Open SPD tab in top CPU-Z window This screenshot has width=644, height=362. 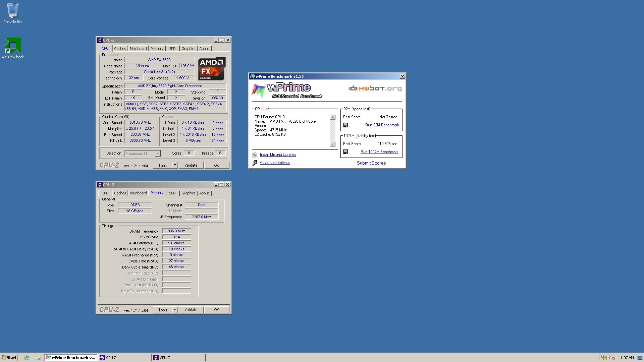(x=172, y=49)
